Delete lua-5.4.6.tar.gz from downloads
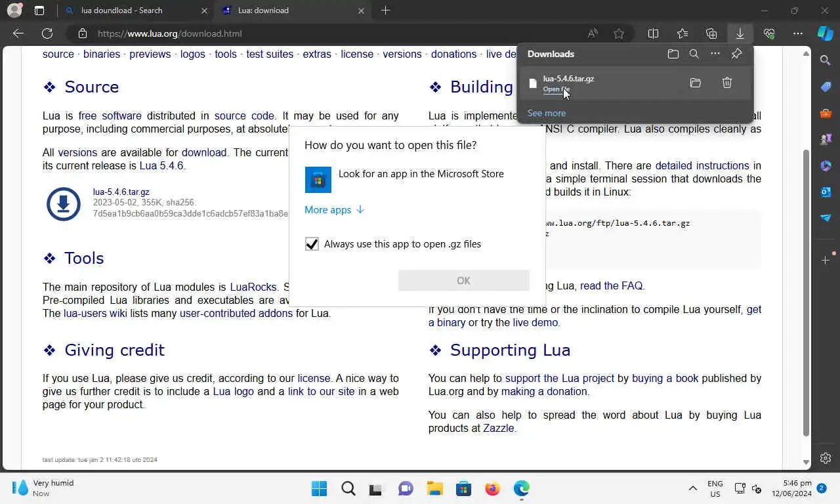 pos(727,83)
